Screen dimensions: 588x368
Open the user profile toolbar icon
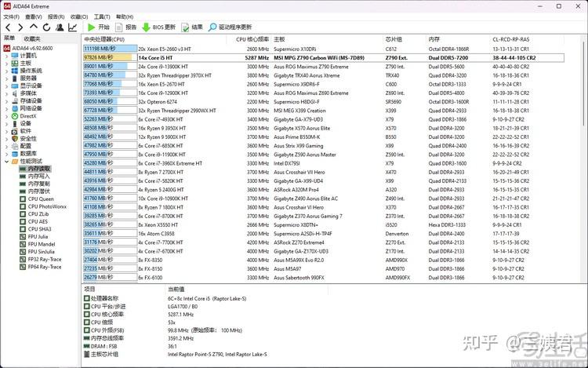pyautogui.click(x=60, y=27)
